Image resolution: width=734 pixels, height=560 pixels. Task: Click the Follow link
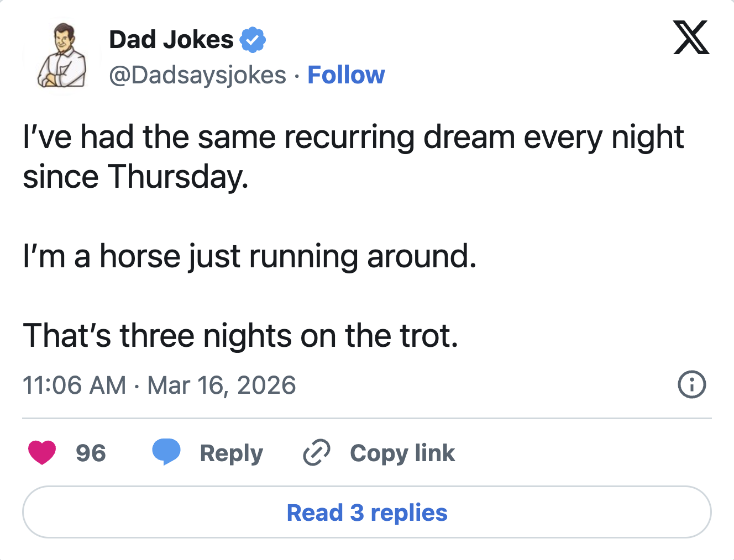point(346,75)
